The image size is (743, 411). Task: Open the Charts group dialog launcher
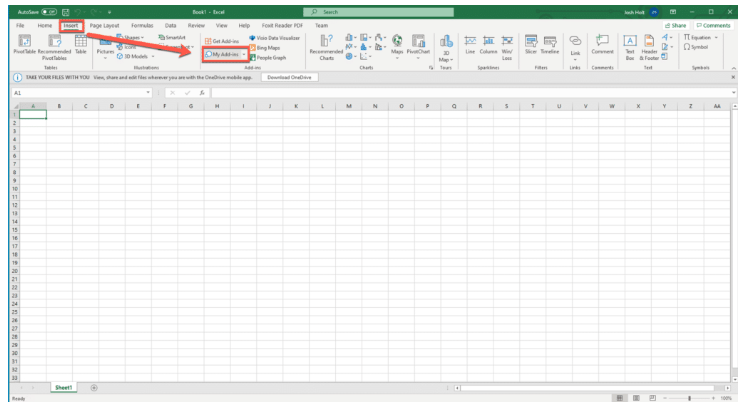(431, 68)
